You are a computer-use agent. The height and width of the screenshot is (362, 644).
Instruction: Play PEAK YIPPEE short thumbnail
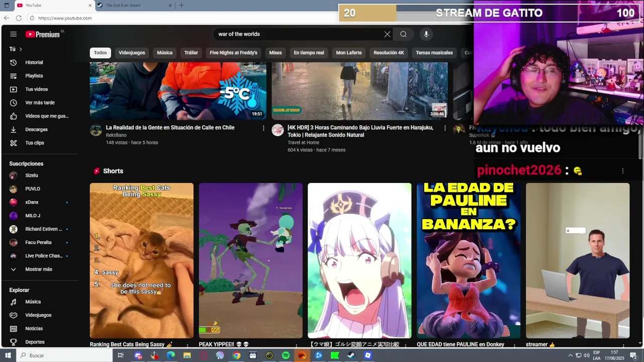click(x=251, y=260)
